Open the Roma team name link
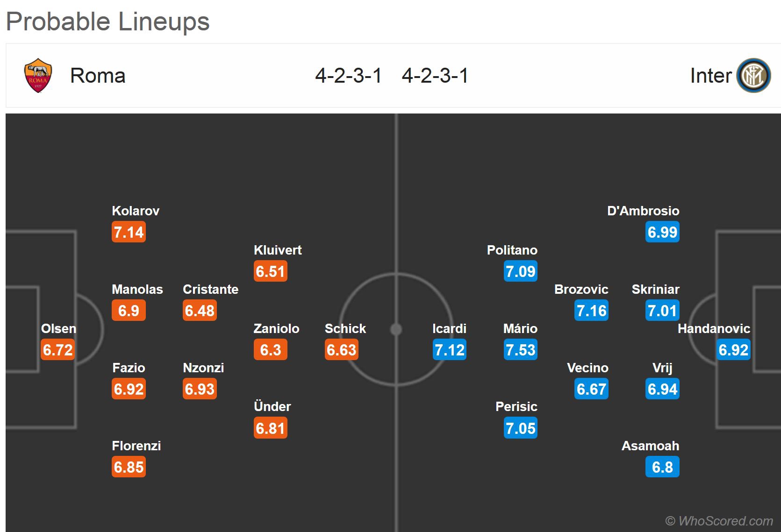Screen dimensions: 781x532 [x=98, y=76]
